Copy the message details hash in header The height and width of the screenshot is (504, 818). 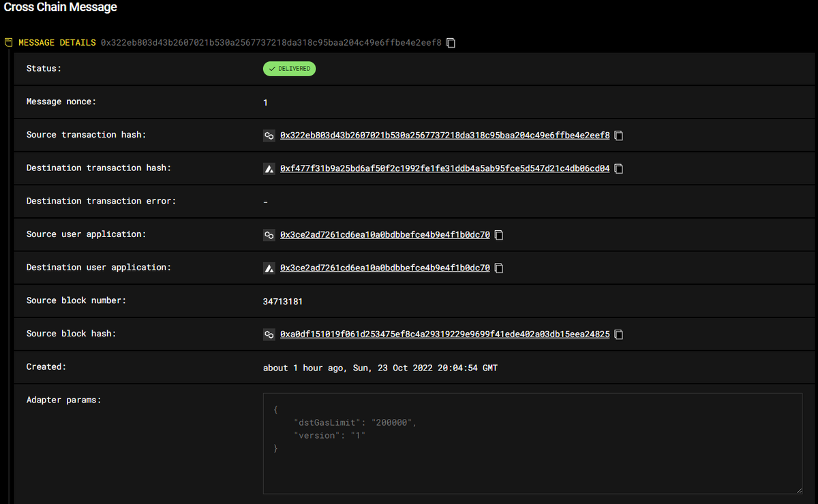[451, 43]
